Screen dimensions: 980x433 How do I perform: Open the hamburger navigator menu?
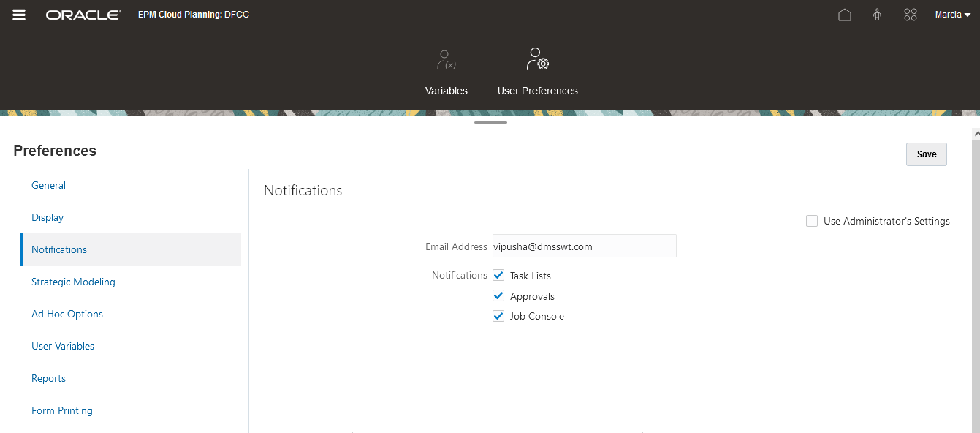[x=19, y=15]
